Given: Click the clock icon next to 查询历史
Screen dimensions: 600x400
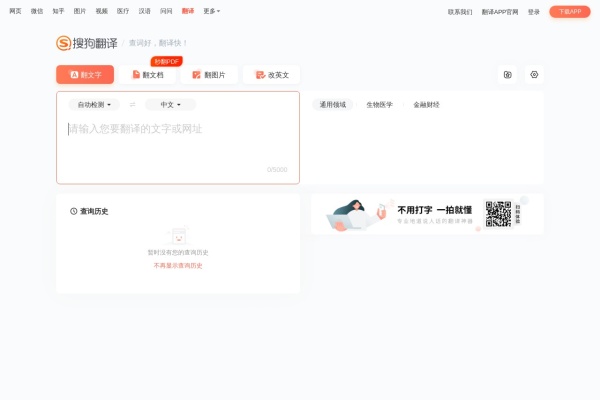Looking at the screenshot, I should tap(73, 211).
